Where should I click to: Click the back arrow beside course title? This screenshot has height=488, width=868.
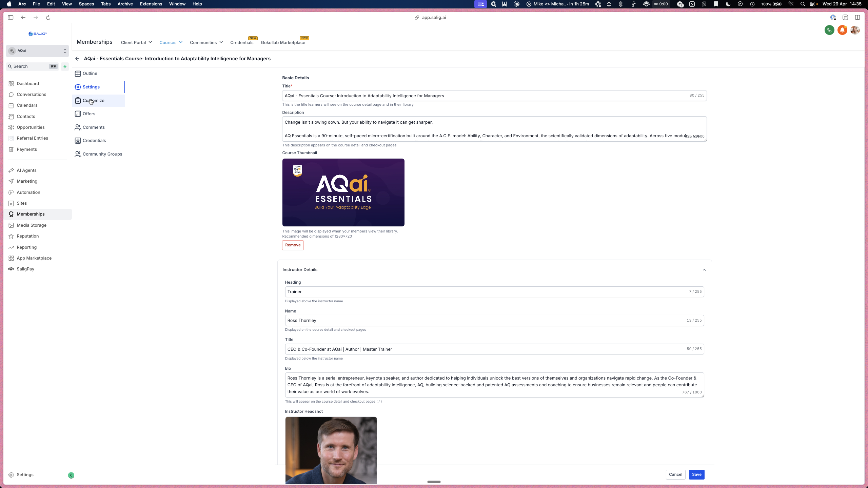coord(77,59)
